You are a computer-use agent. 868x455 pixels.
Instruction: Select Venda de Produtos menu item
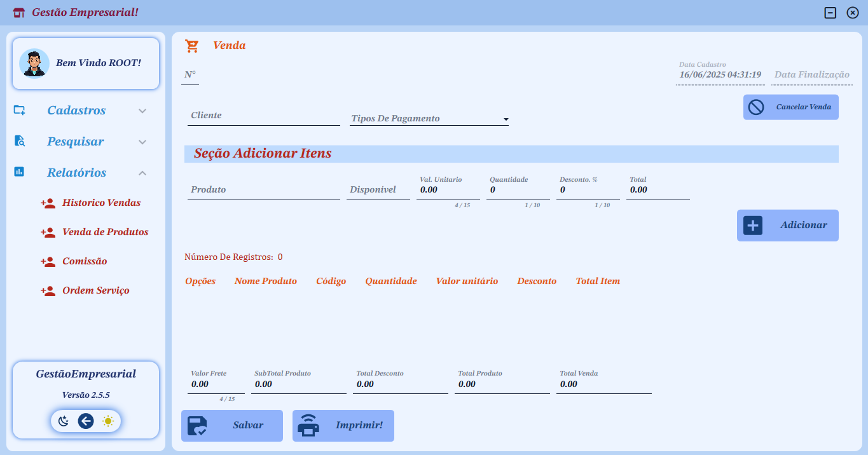click(105, 232)
